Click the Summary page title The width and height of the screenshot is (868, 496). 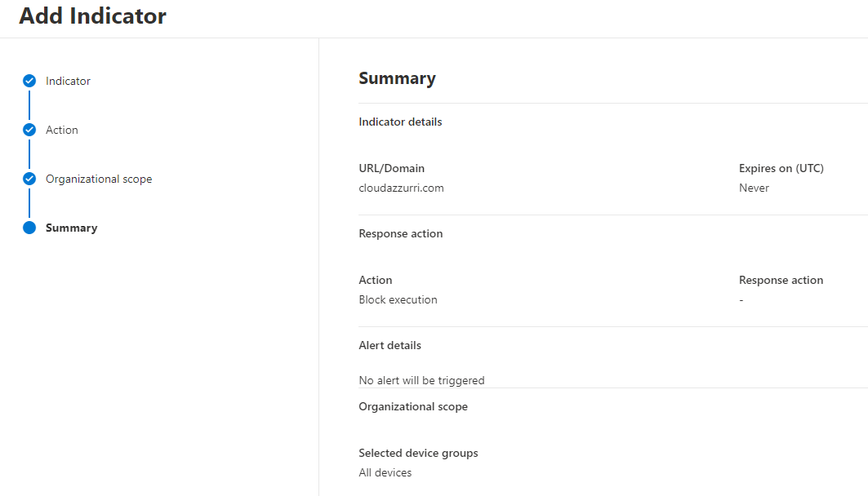(397, 77)
